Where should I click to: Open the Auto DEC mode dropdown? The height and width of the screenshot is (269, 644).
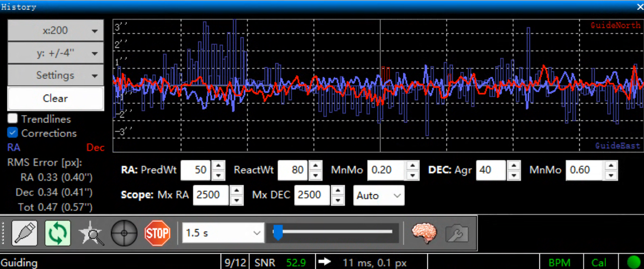(379, 196)
